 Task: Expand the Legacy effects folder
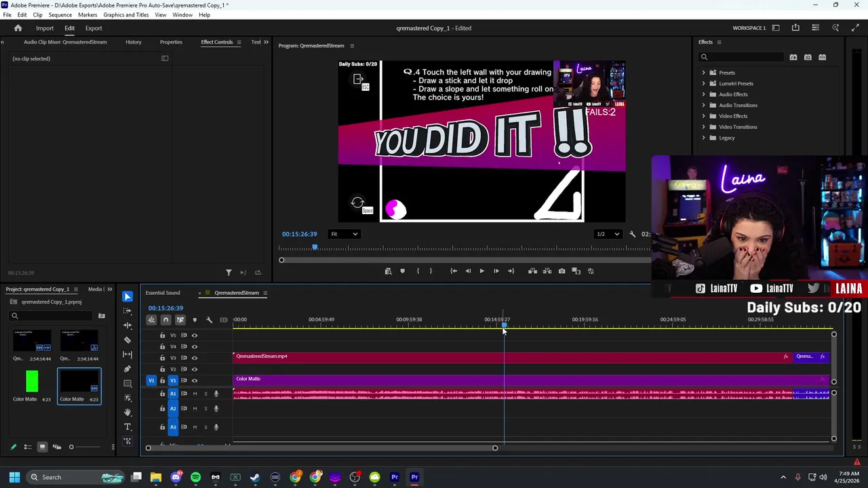click(x=704, y=138)
